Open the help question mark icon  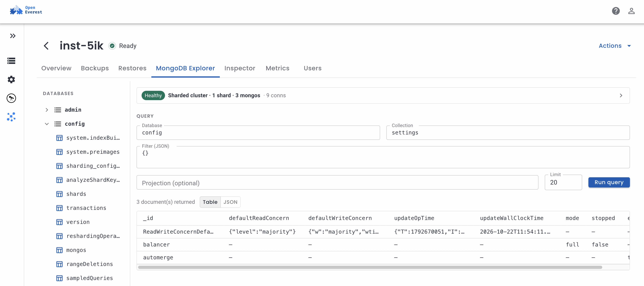616,11
